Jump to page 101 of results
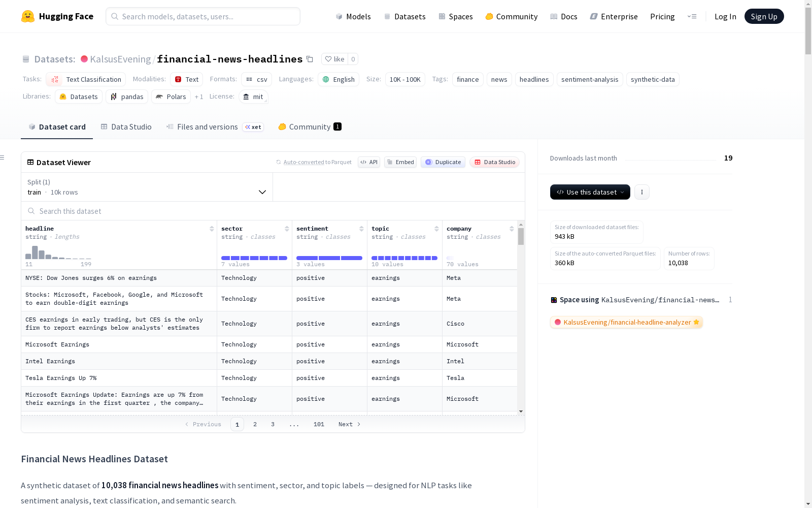812x508 pixels. coord(319,424)
